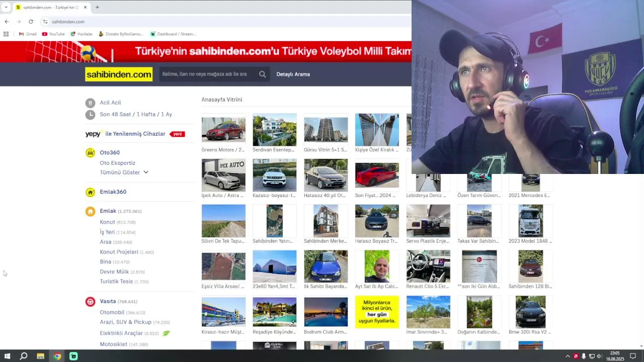Viewport: 644px width, 362px height.
Task: Open the Bina category
Action: pos(105,262)
